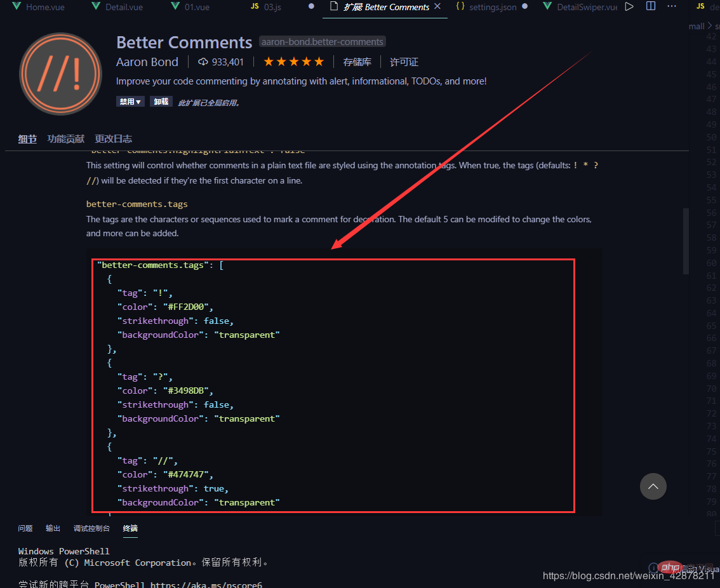The image size is (720, 588).
Task: Open the editor more actions menu
Action: 672,6
